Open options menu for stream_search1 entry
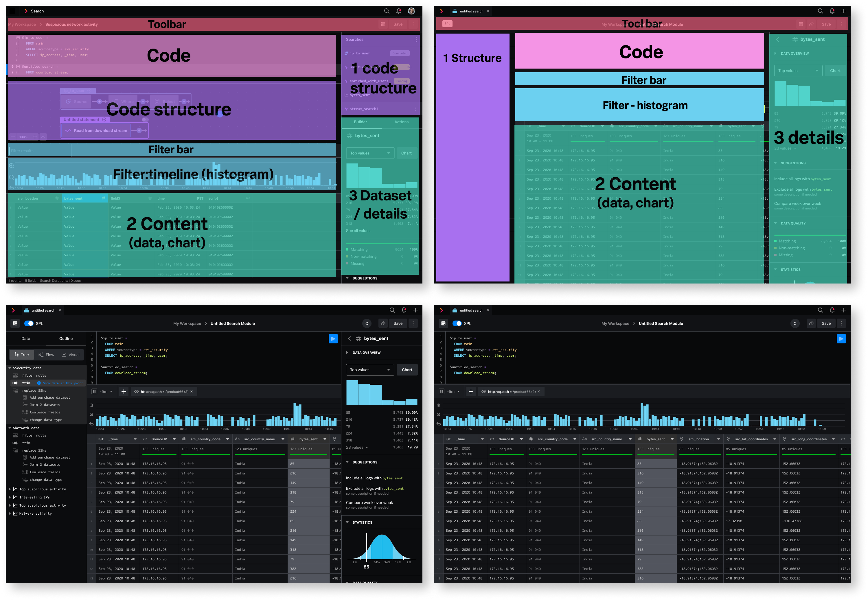 coord(415,109)
